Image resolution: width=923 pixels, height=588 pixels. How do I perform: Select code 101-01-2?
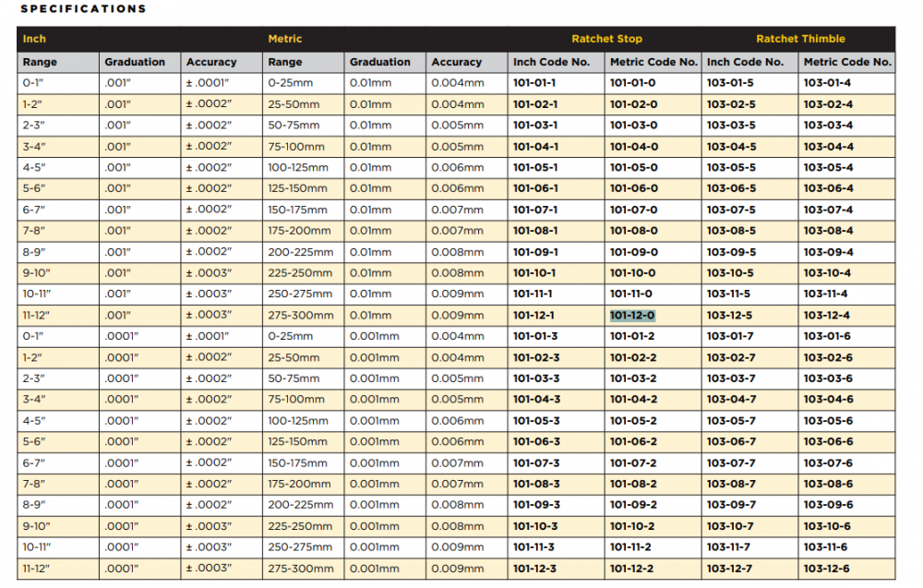coord(632,336)
